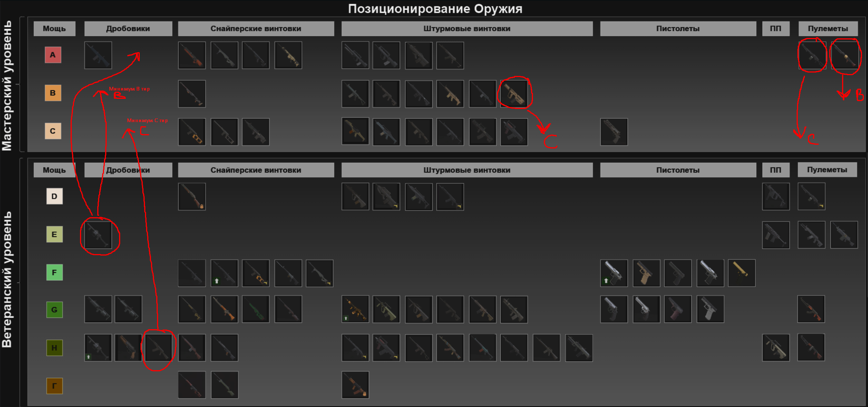Click the upper Пулеметы column header

828,29
